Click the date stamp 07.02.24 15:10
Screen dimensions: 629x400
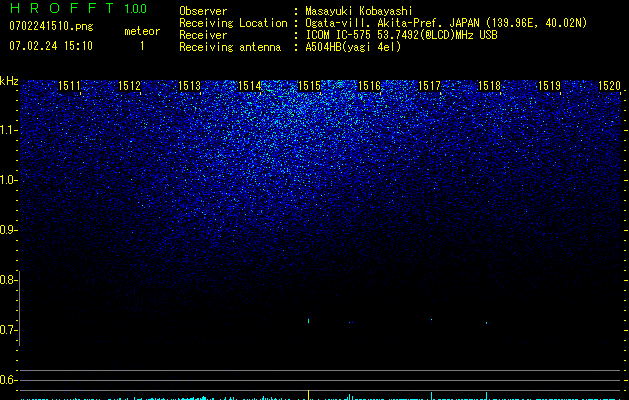[x=51, y=46]
